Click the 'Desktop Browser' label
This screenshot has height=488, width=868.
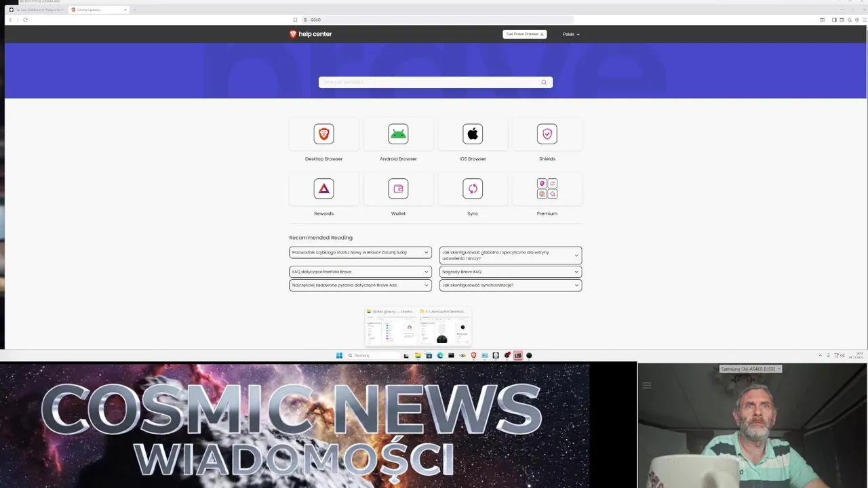[x=323, y=159]
